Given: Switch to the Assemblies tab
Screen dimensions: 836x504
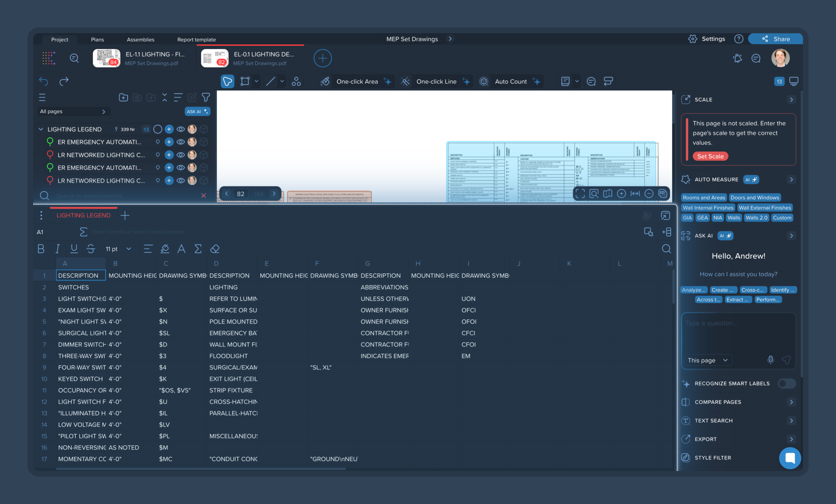Looking at the screenshot, I should [x=140, y=40].
